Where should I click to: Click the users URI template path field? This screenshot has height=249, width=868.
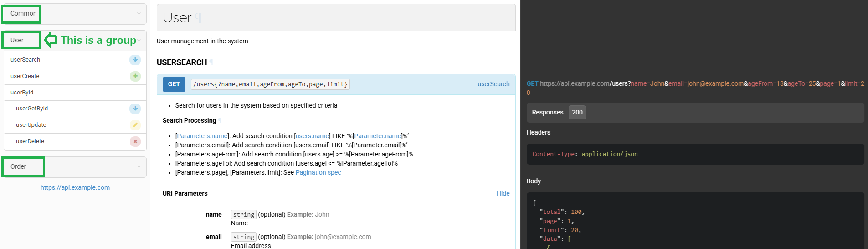click(x=270, y=84)
